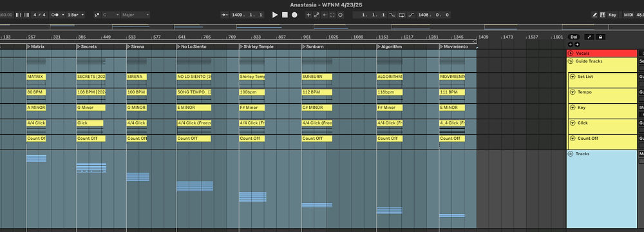
Task: Open the 1 Bar quantization dropdown
Action: point(76,15)
